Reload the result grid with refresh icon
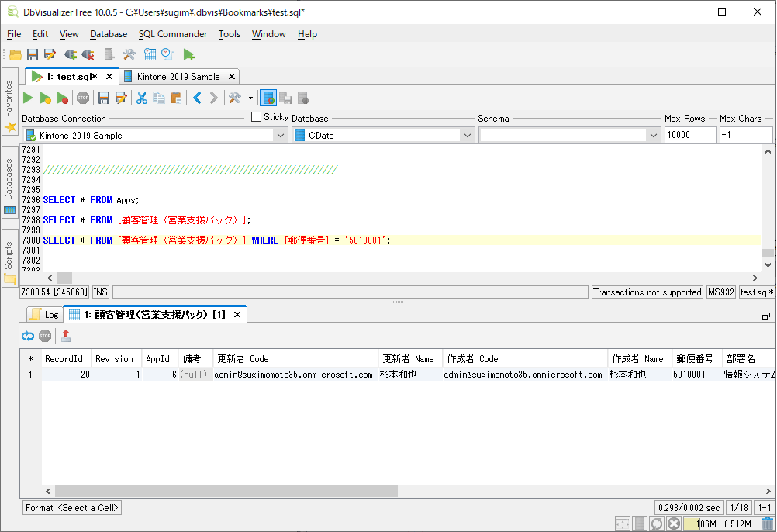The height and width of the screenshot is (532, 777). click(28, 337)
